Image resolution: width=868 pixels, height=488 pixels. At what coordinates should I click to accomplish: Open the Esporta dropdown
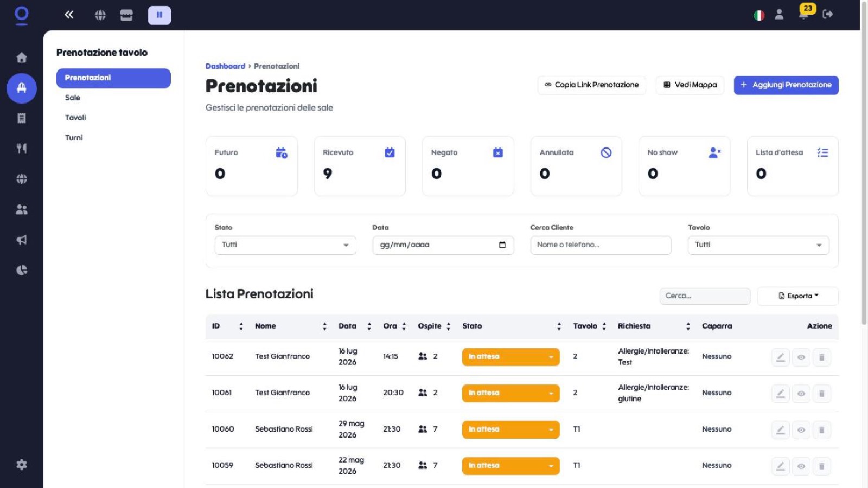tap(797, 296)
